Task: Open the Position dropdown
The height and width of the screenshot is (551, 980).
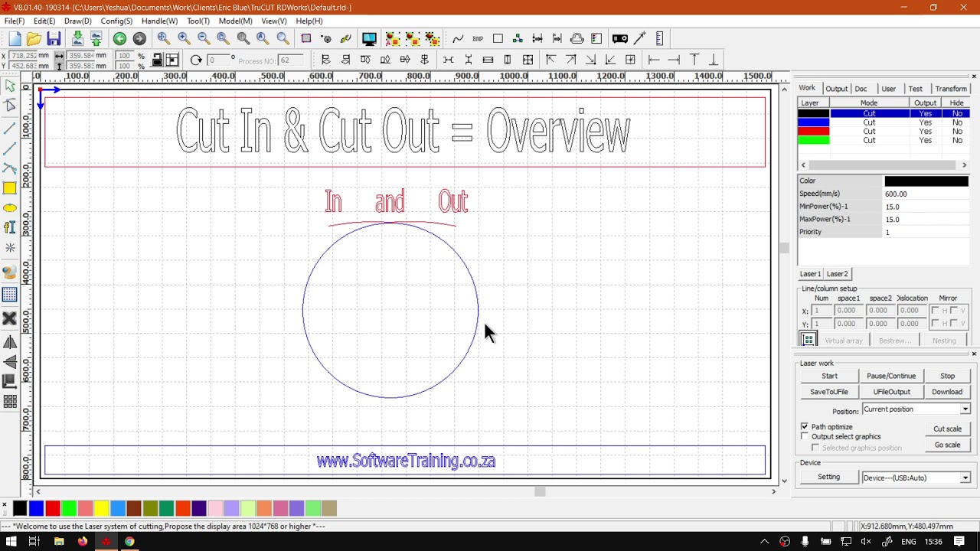Action: [x=965, y=409]
